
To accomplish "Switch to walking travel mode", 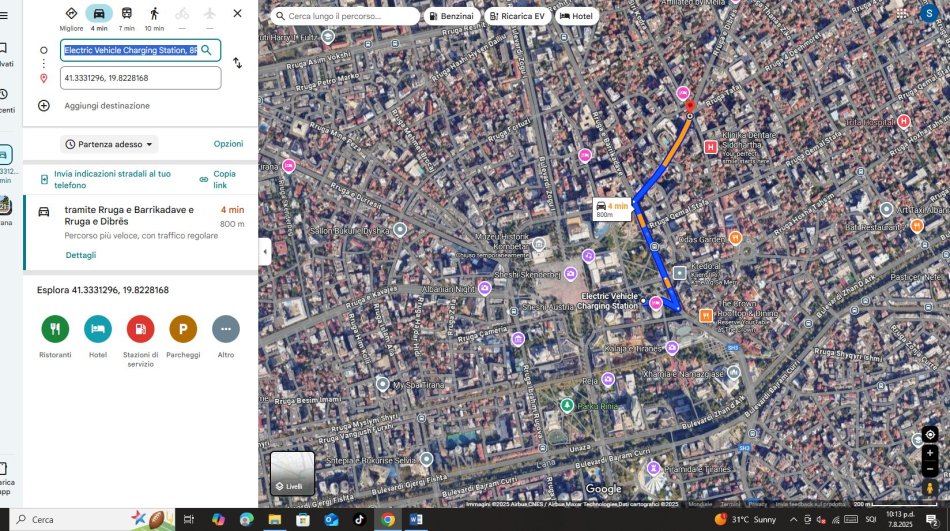I will pos(154,14).
